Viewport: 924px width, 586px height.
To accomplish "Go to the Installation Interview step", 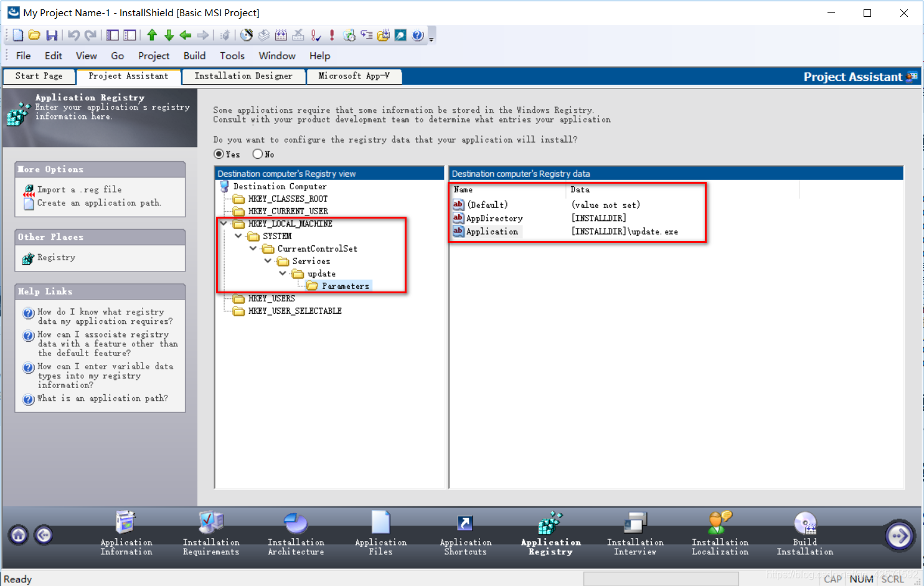I will tap(635, 534).
